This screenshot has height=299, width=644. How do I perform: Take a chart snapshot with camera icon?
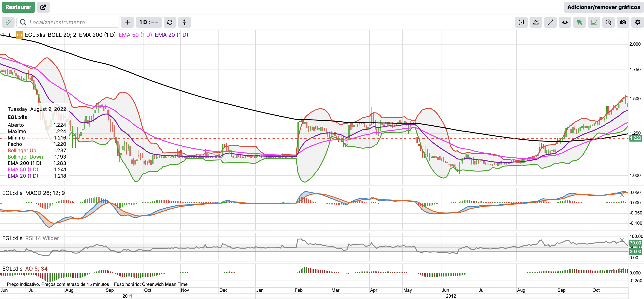click(x=623, y=22)
